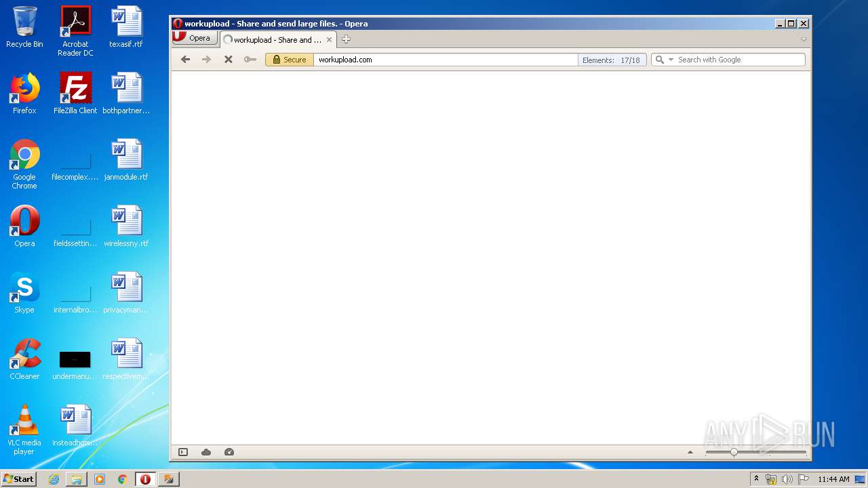Open the Opera menu button
Viewport: 868px width, 488px height.
[194, 38]
